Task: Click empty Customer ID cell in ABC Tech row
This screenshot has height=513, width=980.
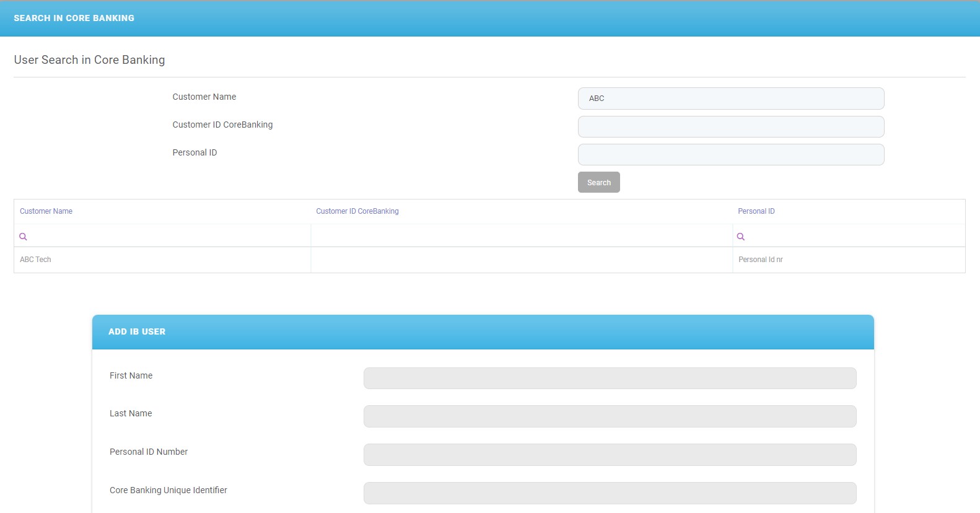Action: 521,260
